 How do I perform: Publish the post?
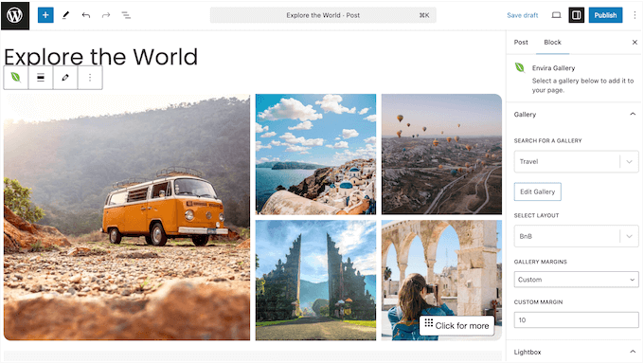605,15
